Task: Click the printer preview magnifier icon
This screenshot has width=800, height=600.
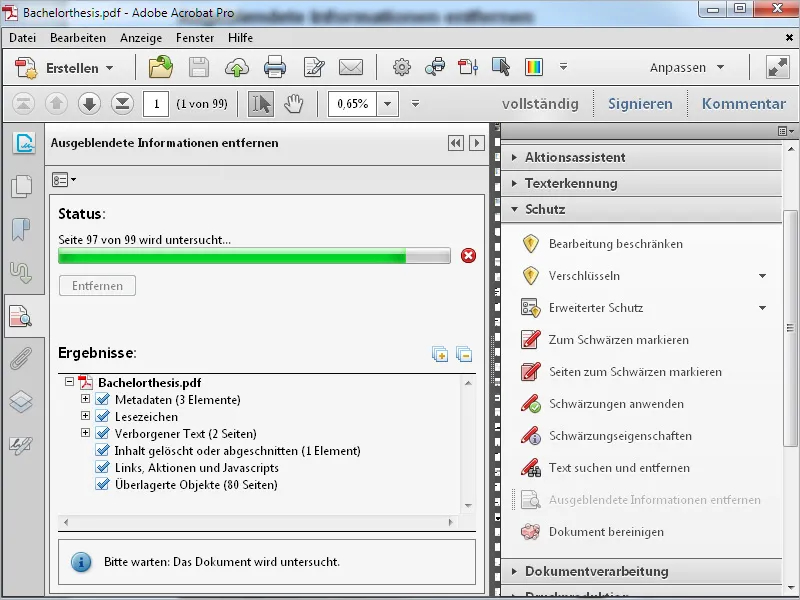Action: click(x=435, y=67)
